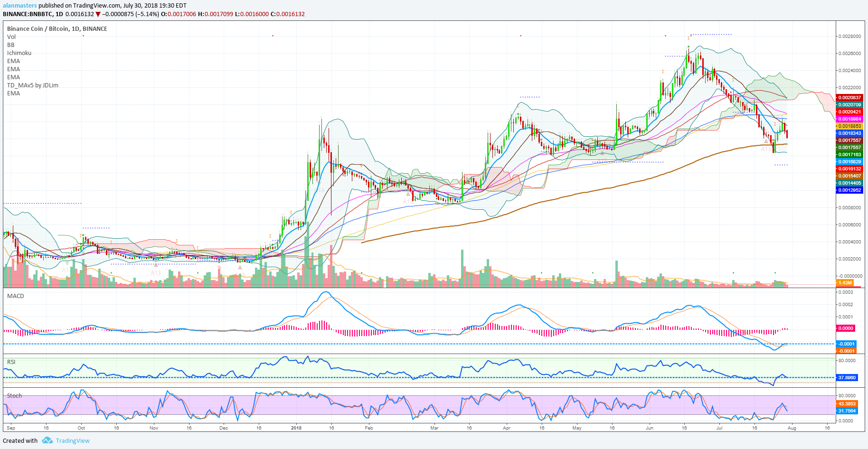Viewport: 868px width, 449px height.
Task: Click the Apr label on time axis
Action: click(x=507, y=428)
